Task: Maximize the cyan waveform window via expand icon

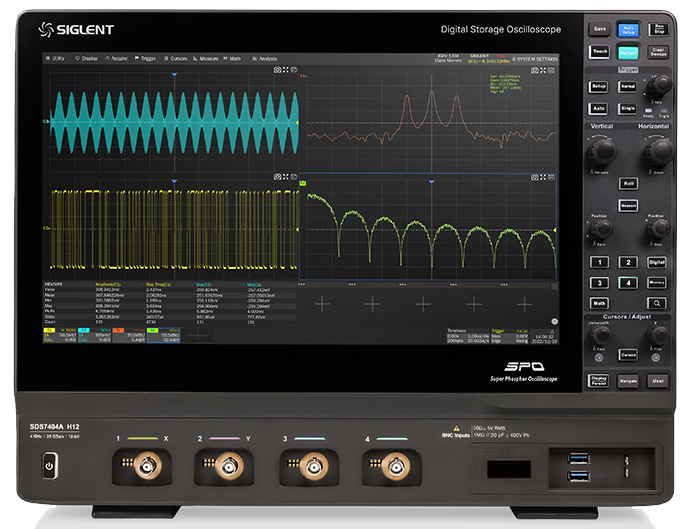Action: click(x=286, y=70)
